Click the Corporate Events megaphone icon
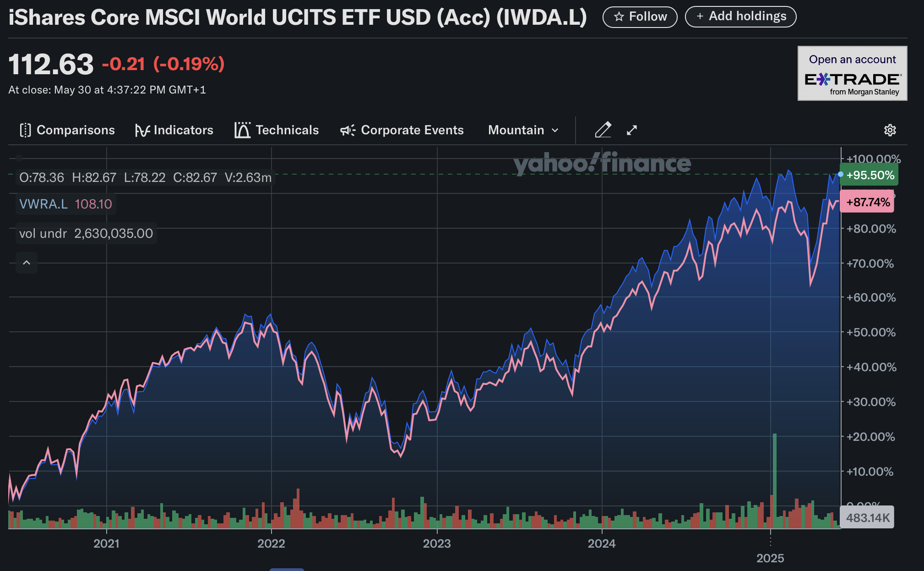The height and width of the screenshot is (571, 924). 348,130
